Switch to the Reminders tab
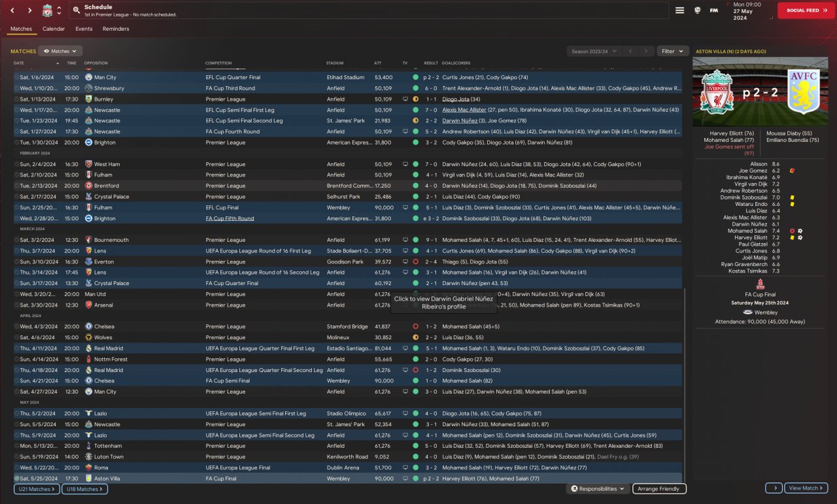Viewport: 837px width, 504px height. [x=116, y=29]
